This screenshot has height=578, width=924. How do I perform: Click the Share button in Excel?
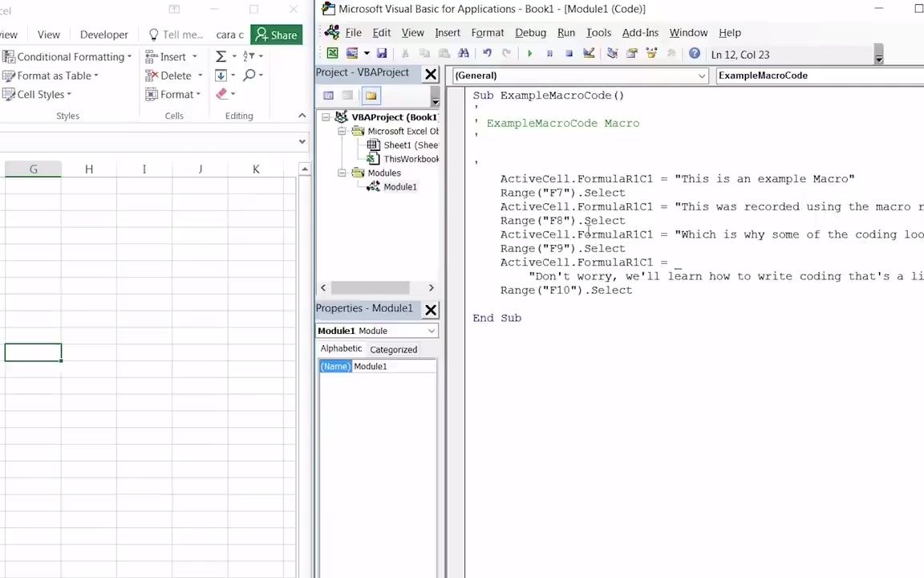pyautogui.click(x=277, y=35)
